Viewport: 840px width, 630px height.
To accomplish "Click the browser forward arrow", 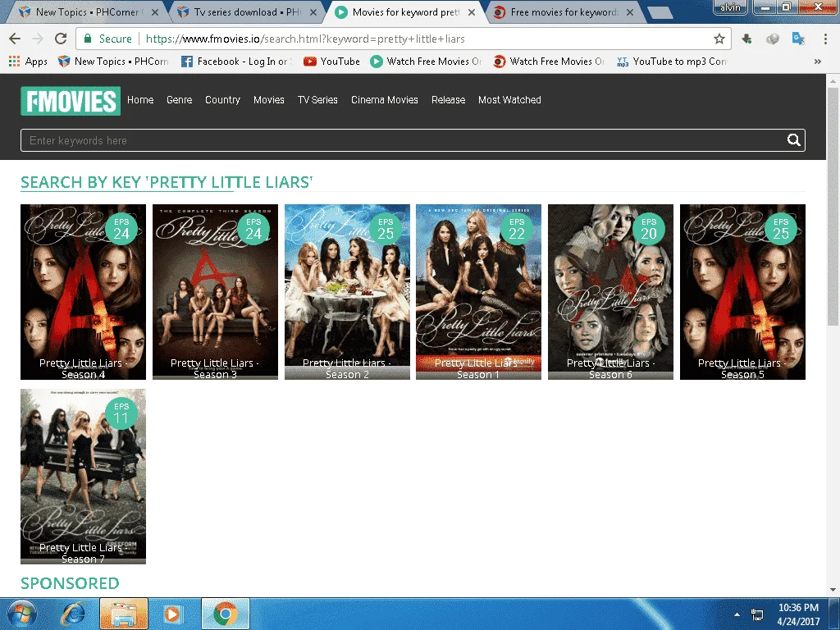I will pyautogui.click(x=38, y=39).
